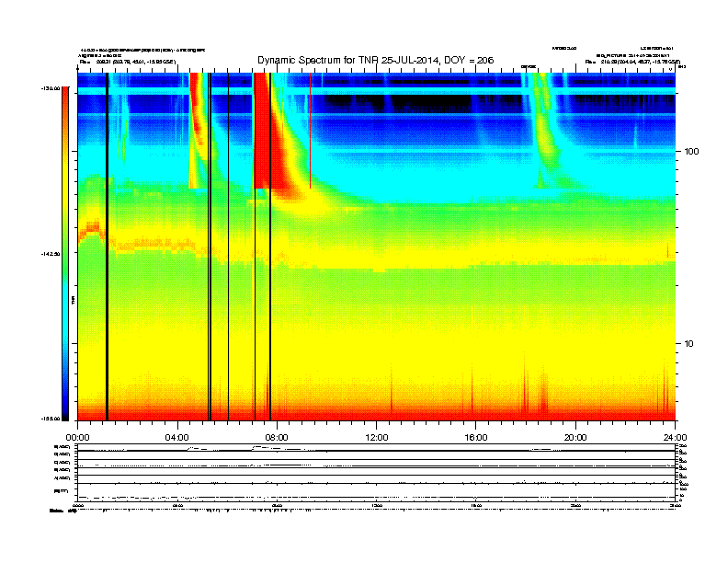This screenshot has width=728, height=563.
Task: Click the thin red vertical marker line in spectrum
Action: [310, 131]
